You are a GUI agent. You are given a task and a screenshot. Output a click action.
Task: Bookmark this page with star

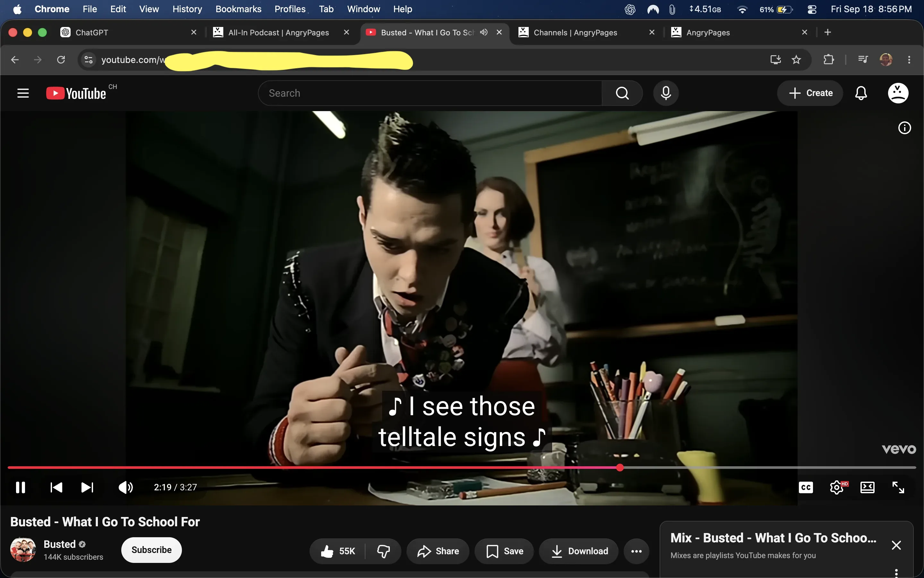(796, 60)
